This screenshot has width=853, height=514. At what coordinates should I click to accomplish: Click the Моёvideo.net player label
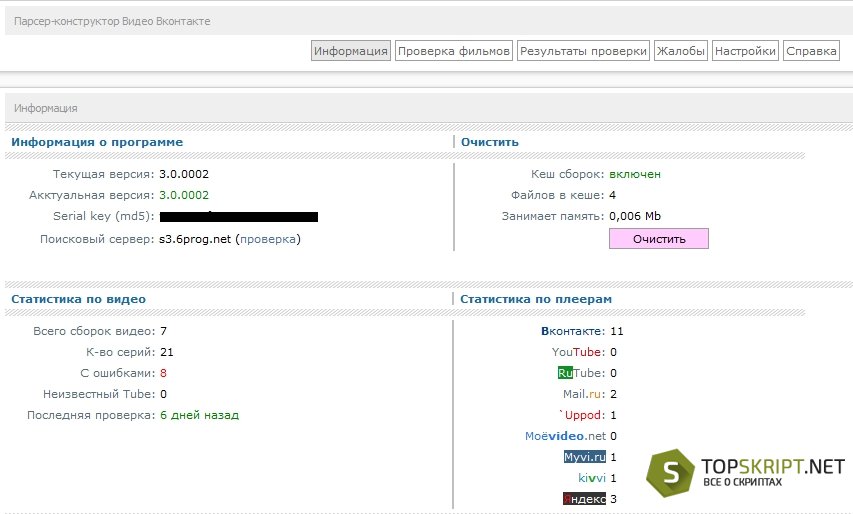point(565,436)
